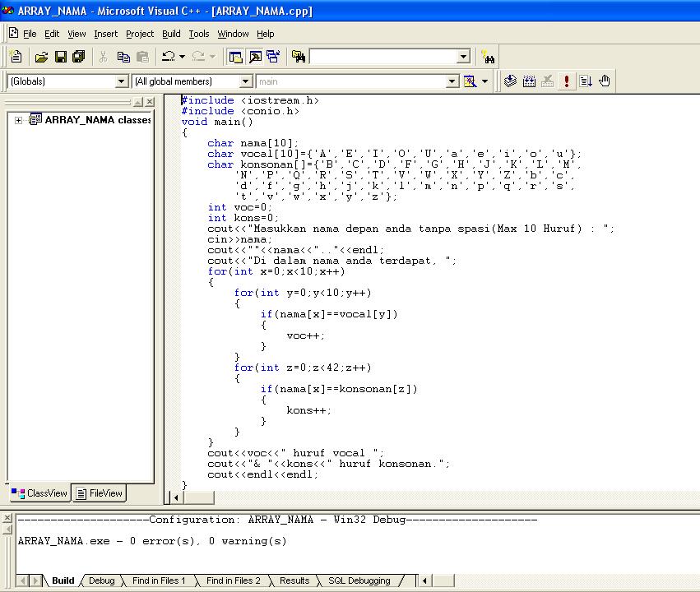Save the file with the floppy disk icon
This screenshot has width=700, height=592.
coord(60,57)
